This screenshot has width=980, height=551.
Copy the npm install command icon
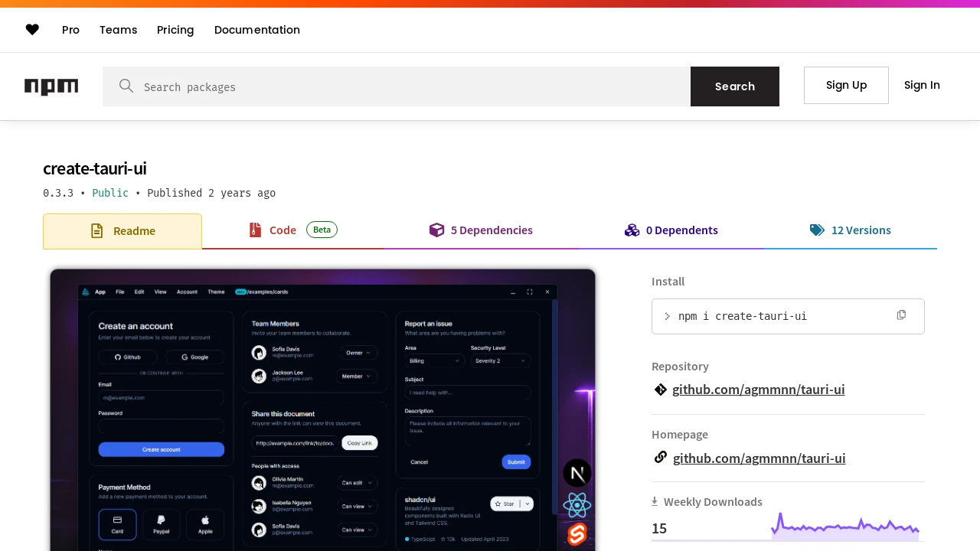tap(901, 315)
